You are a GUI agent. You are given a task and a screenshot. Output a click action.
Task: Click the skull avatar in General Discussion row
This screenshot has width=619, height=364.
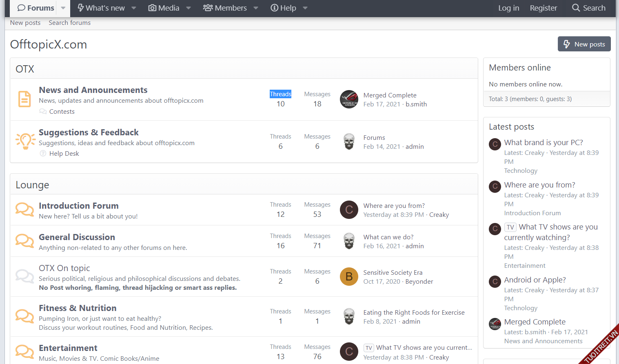coord(349,241)
